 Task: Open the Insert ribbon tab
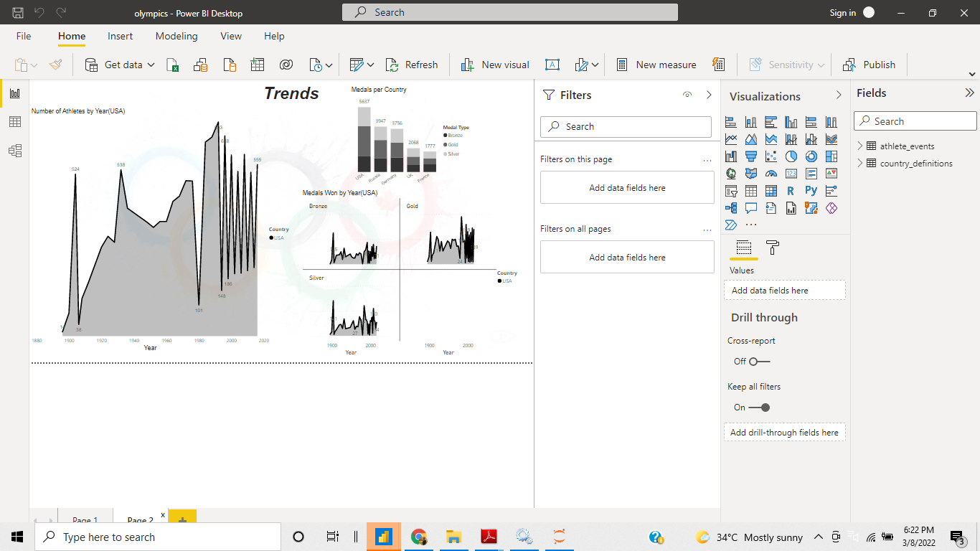(120, 36)
